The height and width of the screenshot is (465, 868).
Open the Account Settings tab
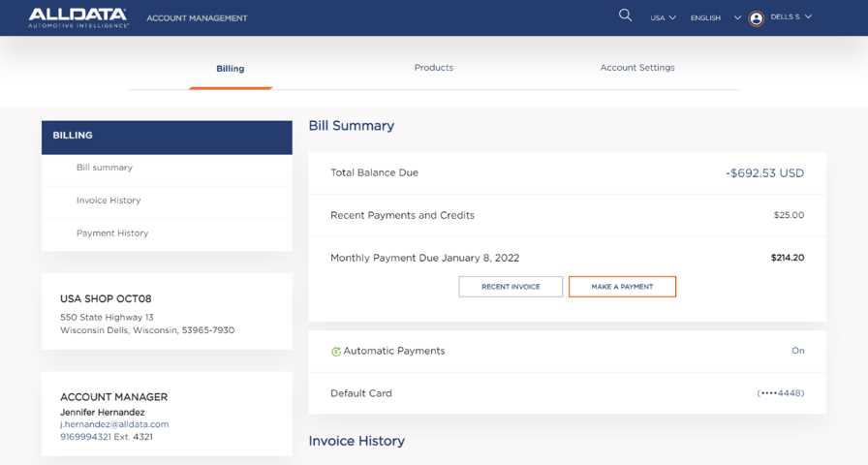(637, 68)
